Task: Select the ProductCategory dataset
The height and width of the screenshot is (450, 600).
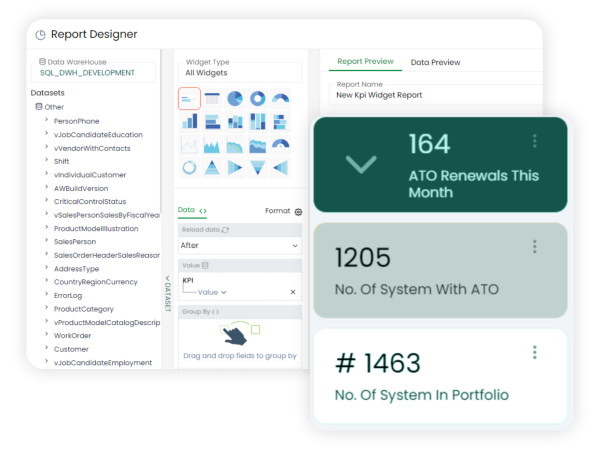Action: [83, 309]
